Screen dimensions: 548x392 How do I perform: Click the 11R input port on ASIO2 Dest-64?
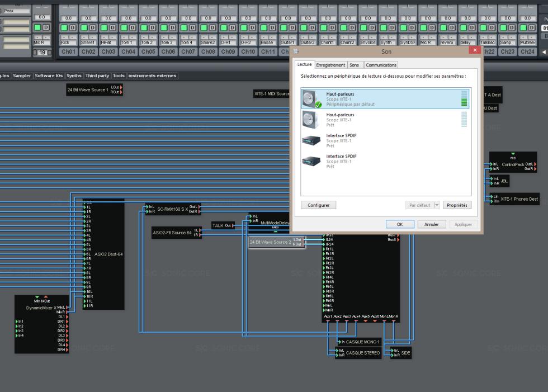84,306
